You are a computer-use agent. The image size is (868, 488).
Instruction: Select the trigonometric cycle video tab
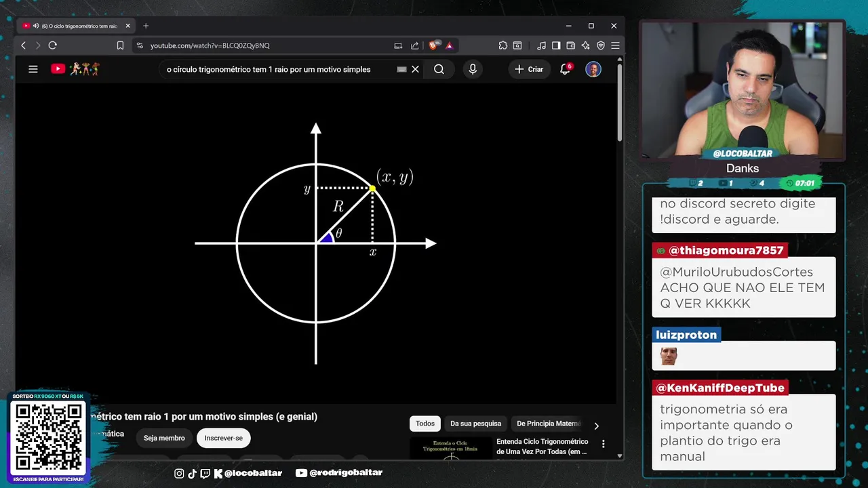77,26
